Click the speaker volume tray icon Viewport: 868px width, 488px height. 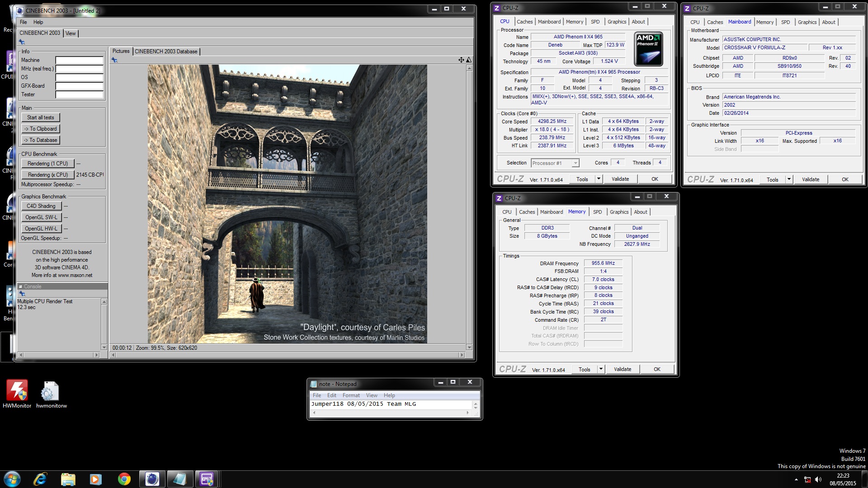pos(818,479)
